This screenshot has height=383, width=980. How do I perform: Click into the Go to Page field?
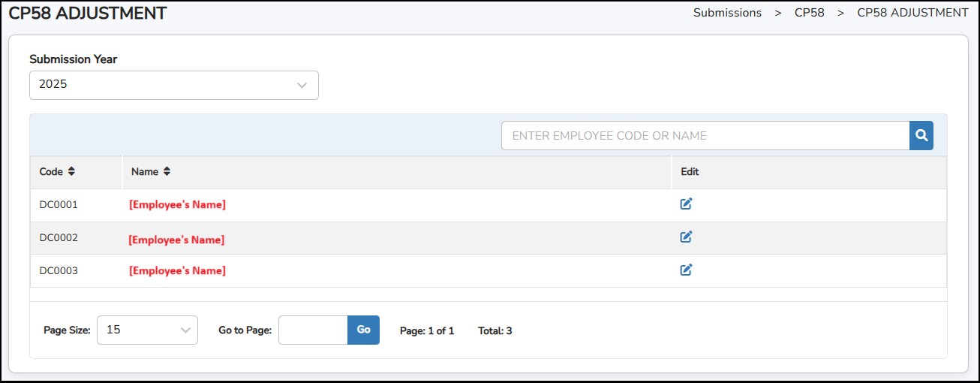[313, 330]
